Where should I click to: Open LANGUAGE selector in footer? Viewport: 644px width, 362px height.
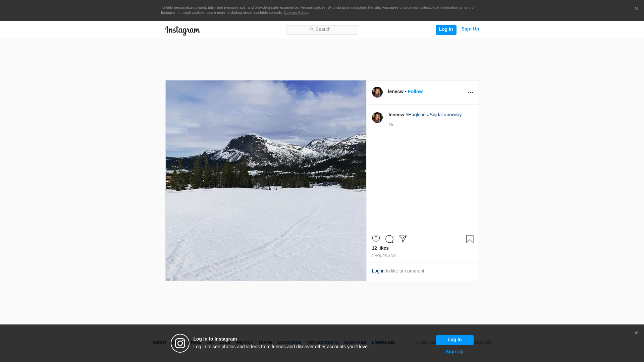[383, 343]
